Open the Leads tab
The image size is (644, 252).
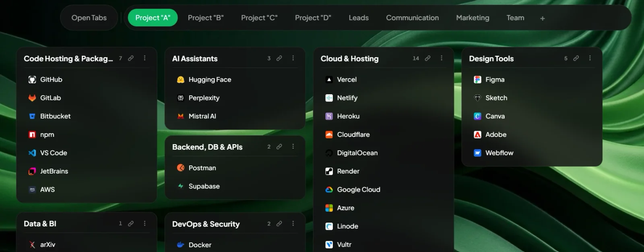(x=359, y=18)
